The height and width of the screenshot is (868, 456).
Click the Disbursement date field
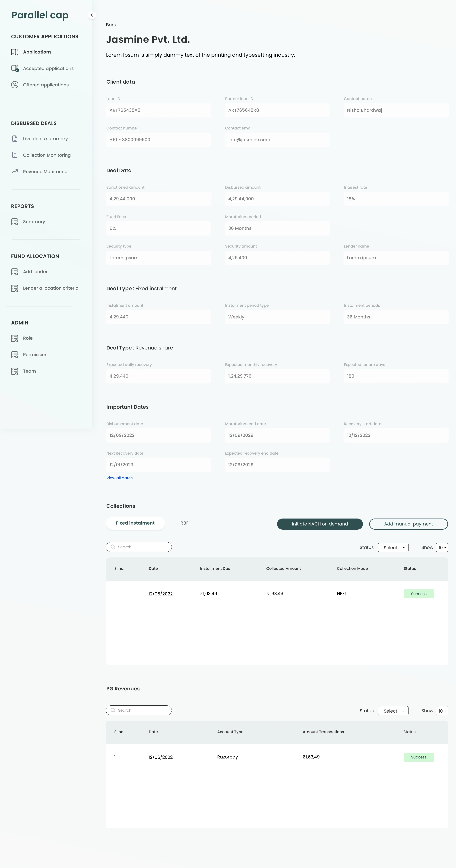[x=159, y=435]
